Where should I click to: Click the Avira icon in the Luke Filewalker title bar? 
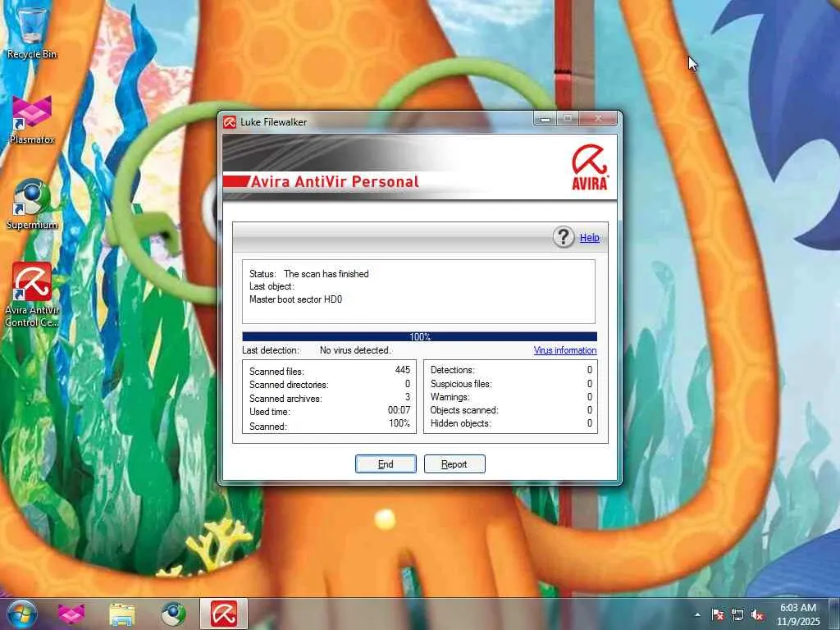click(x=230, y=122)
